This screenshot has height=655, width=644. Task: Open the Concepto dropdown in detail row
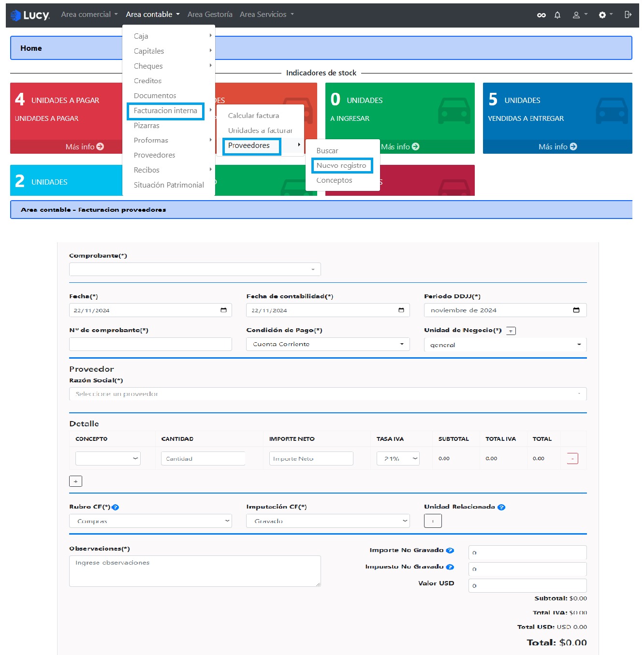pyautogui.click(x=108, y=458)
